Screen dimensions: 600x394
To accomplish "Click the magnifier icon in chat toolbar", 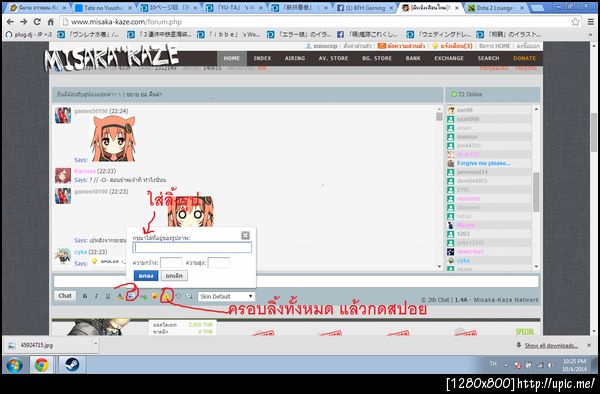I will (x=189, y=296).
